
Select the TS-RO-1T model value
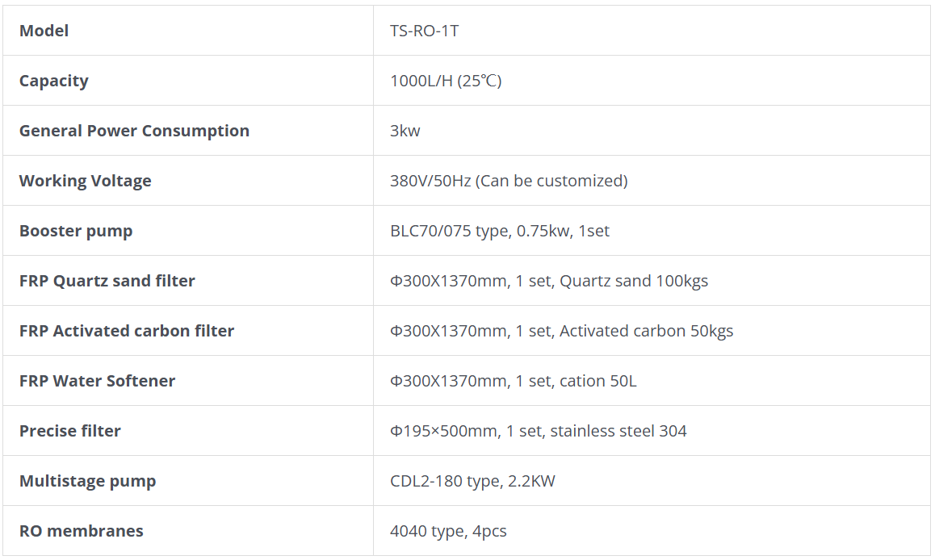point(425,31)
